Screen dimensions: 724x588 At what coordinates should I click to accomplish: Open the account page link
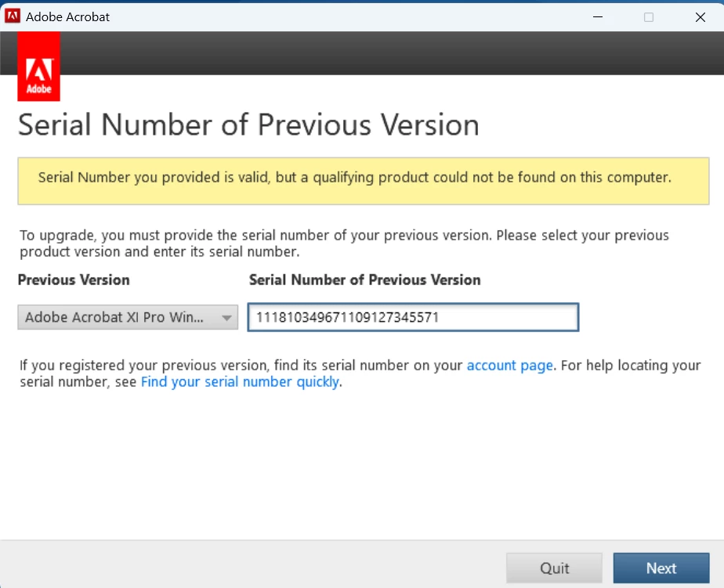[510, 365]
